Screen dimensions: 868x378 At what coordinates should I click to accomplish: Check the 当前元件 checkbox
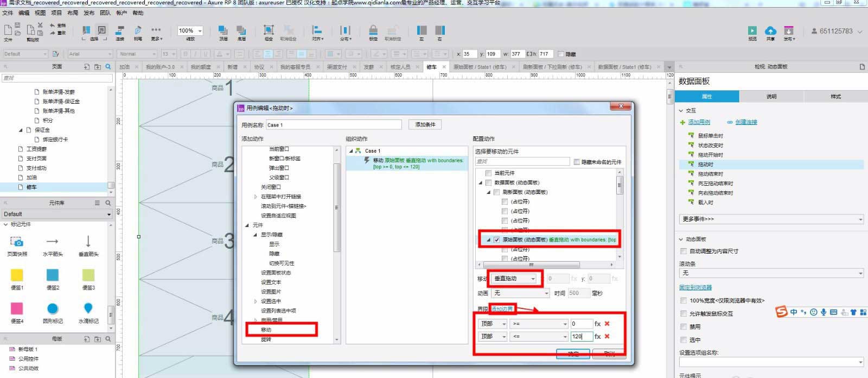point(488,173)
